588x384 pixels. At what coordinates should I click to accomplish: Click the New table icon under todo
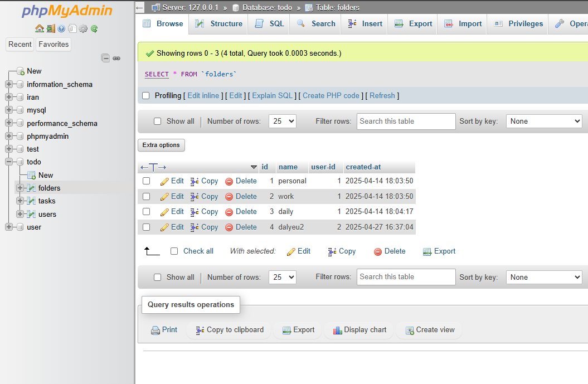tap(32, 175)
